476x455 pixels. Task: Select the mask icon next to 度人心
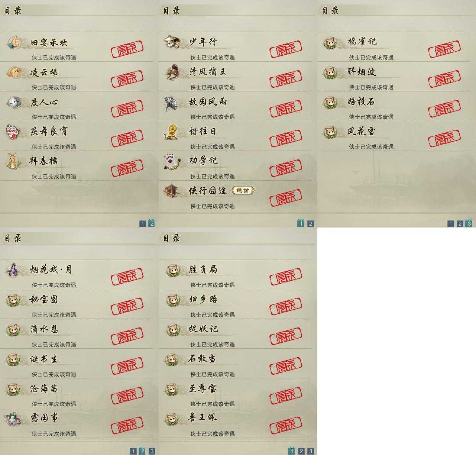tap(14, 102)
